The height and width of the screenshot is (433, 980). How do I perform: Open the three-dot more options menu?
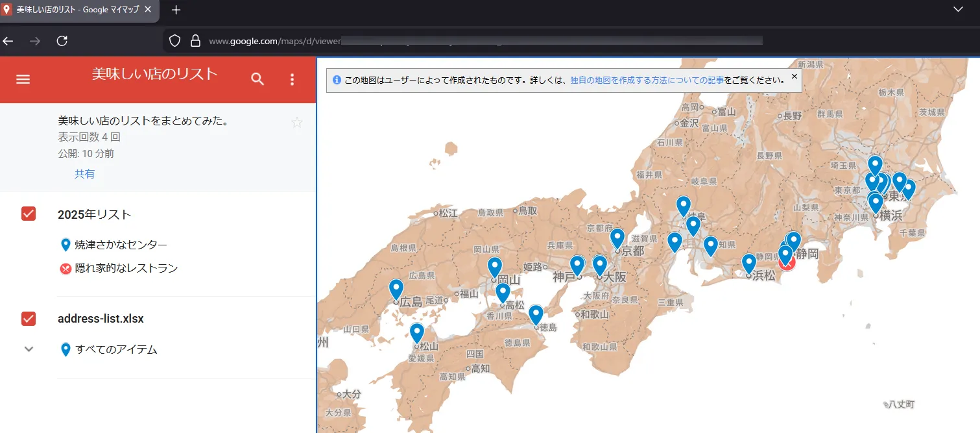[x=292, y=79]
